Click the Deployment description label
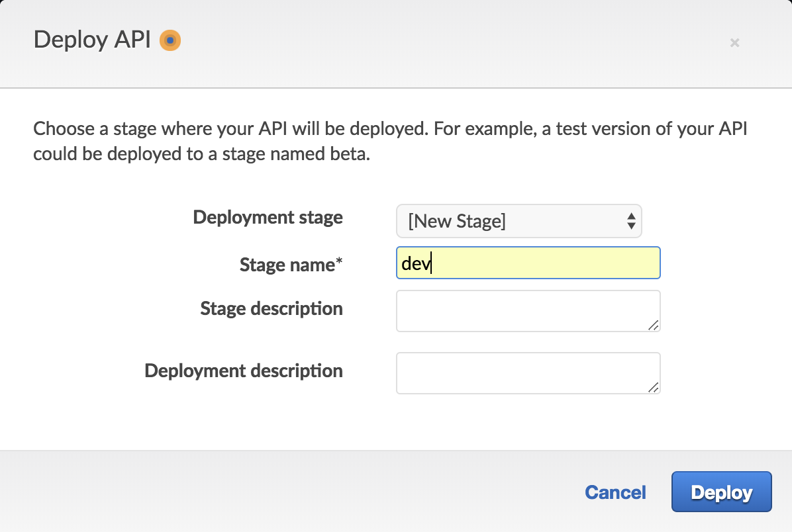The height and width of the screenshot is (532, 792). tap(243, 371)
